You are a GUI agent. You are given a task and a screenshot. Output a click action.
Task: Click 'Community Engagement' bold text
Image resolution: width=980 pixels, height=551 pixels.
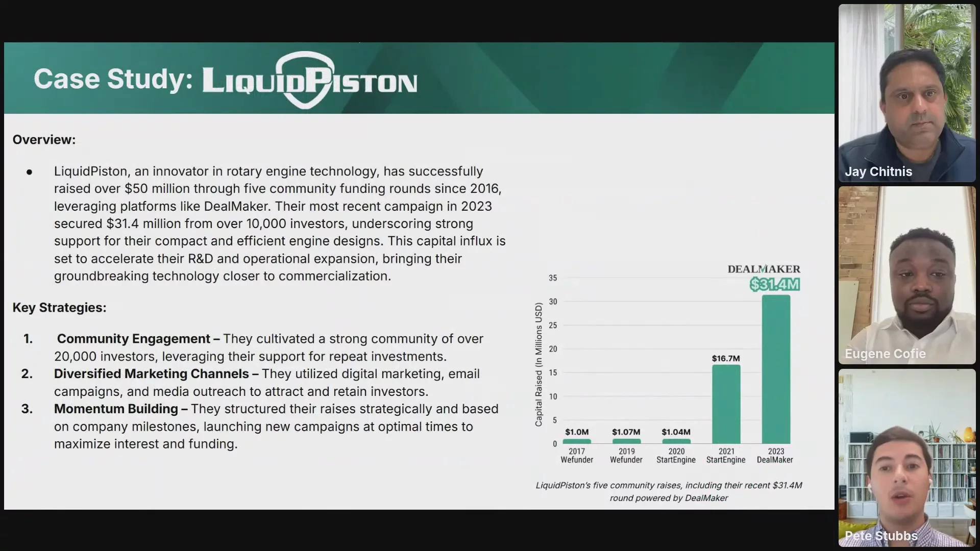coord(133,339)
